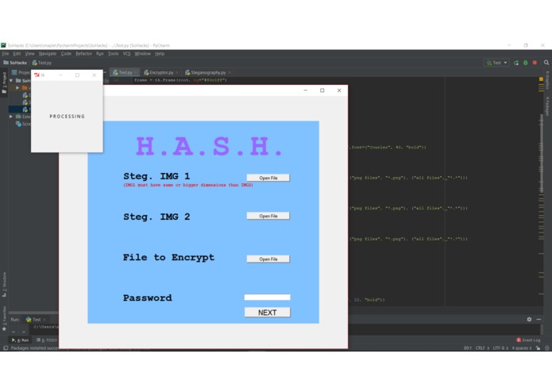
Task: Open the Event Log
Action: click(x=528, y=340)
